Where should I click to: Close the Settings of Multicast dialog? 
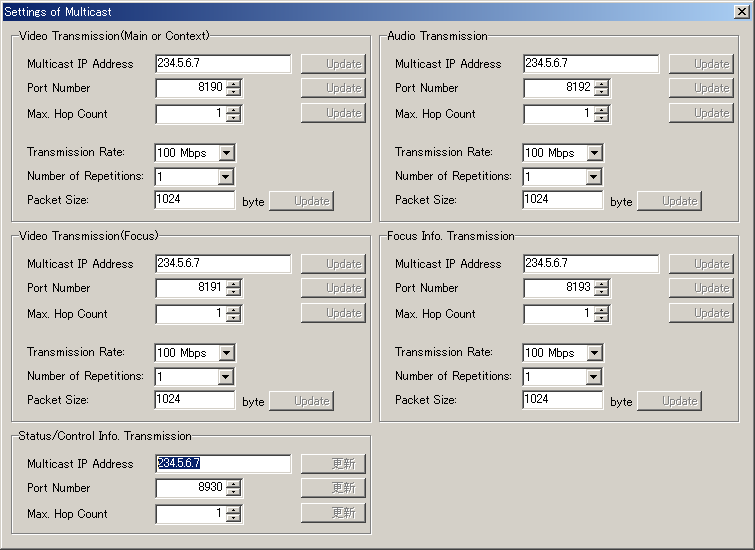(743, 11)
